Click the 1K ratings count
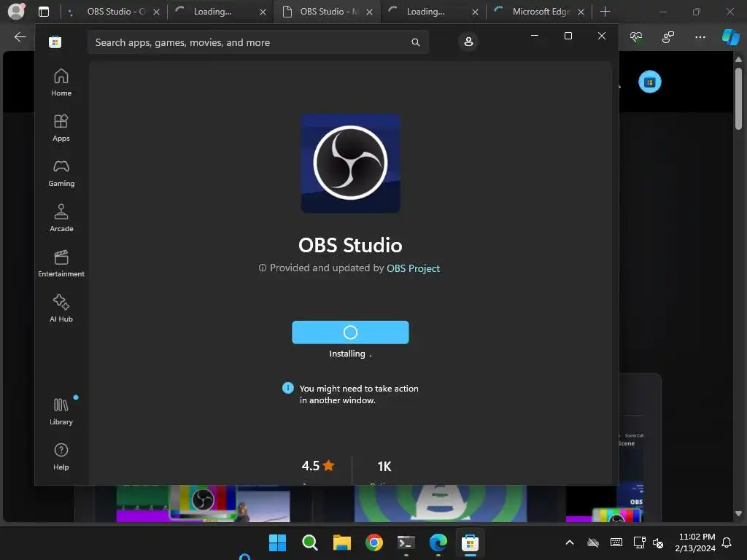 [384, 467]
